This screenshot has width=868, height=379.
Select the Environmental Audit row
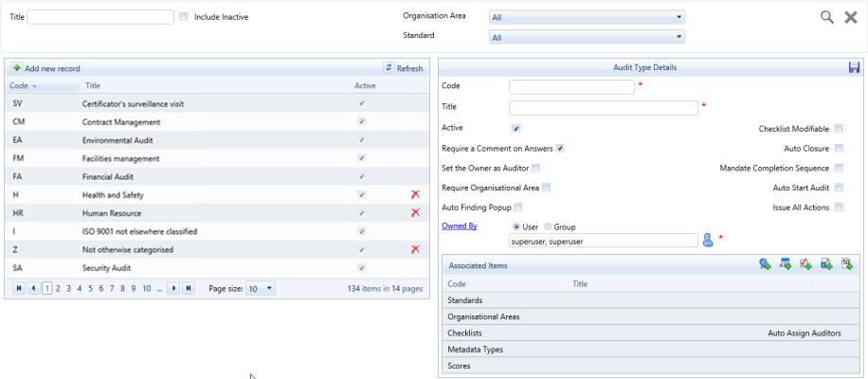pyautogui.click(x=216, y=140)
